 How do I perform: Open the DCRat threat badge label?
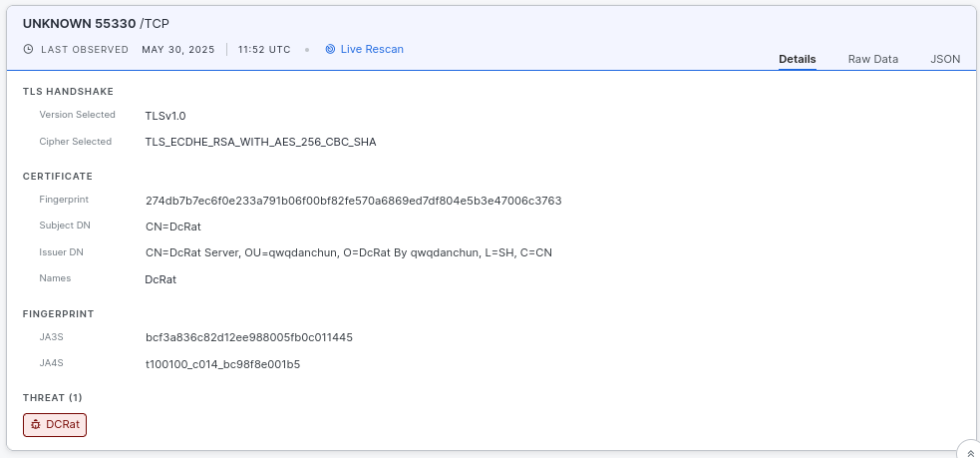coord(63,424)
